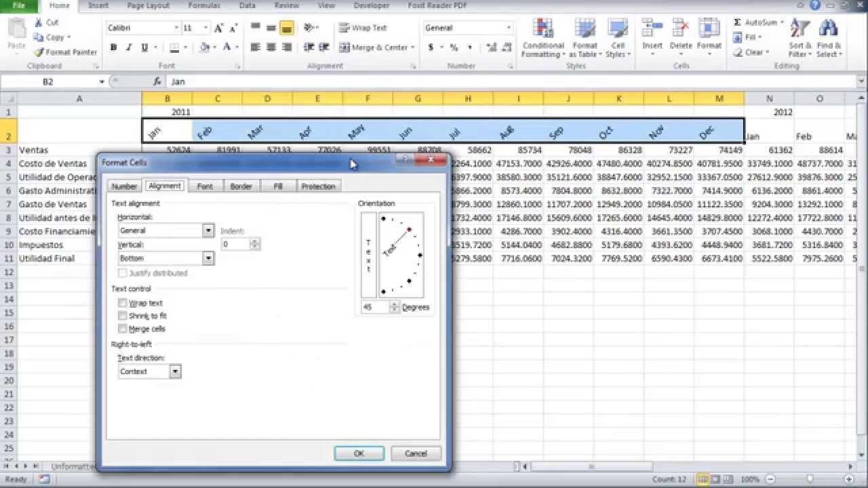Viewport: 868px width, 488px height.
Task: Click the Middle Align icon
Action: (271, 28)
